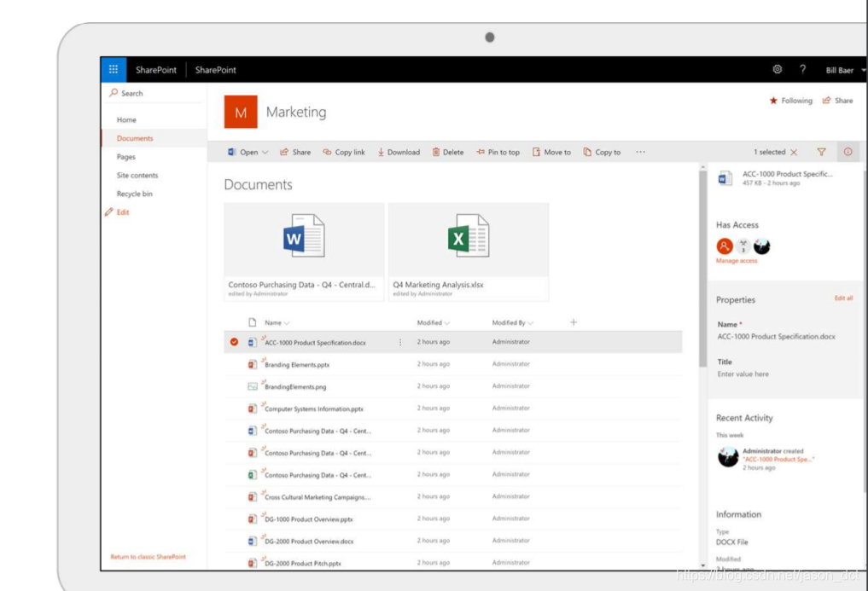Click the Pin to top icon

coord(480,152)
